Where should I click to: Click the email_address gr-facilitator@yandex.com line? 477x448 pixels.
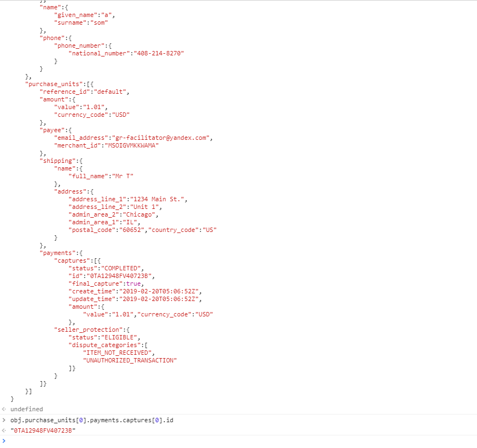point(133,138)
